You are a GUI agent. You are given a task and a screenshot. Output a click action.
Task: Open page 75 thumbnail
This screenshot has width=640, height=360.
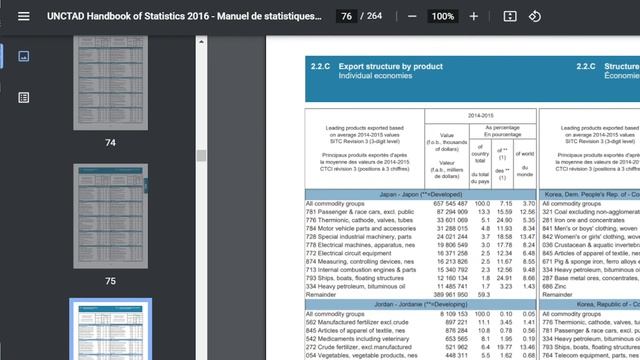111,216
